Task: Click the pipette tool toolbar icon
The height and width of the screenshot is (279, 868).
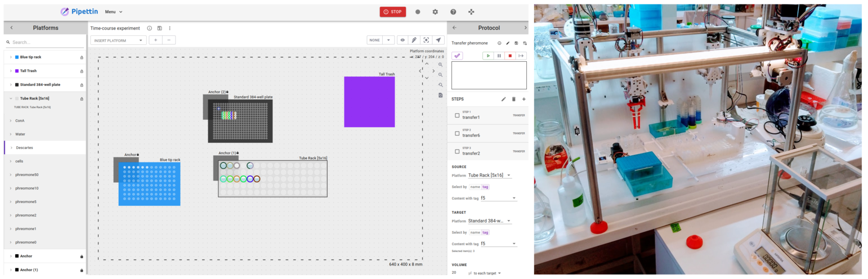Action: click(x=414, y=40)
